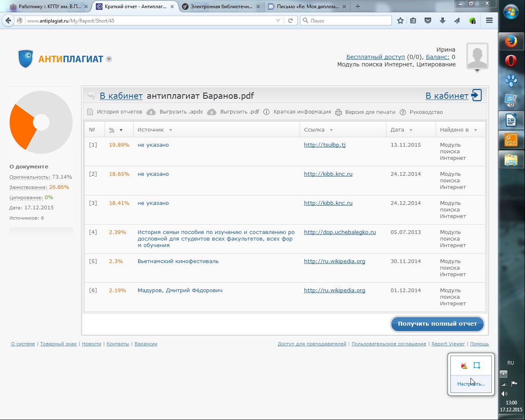525x420 pixels.
Task: Open the Firefox downloads arrow icon
Action: 443,20
